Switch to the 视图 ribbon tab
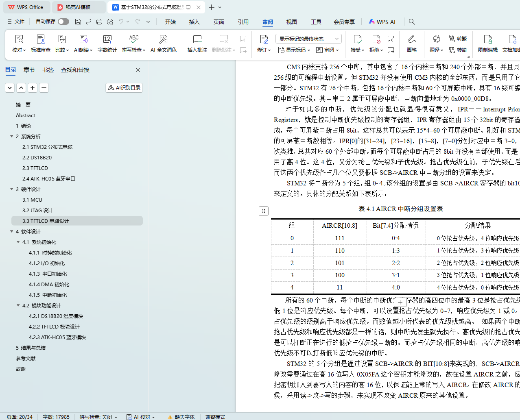 tap(291, 22)
